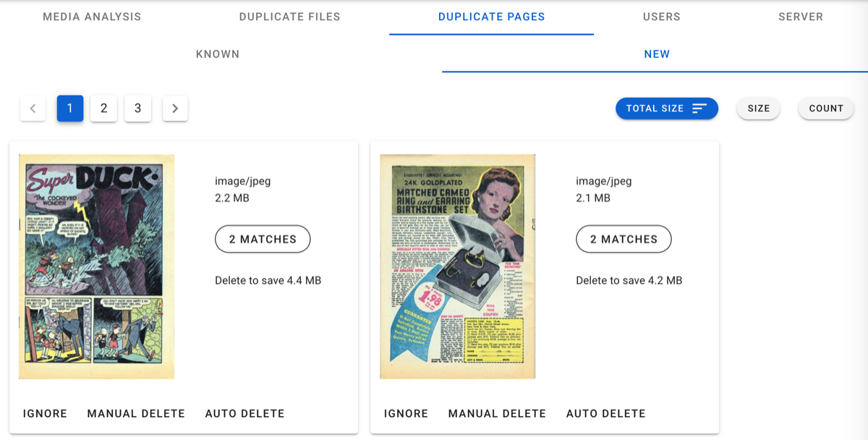Sort duplicates by Size

pos(757,108)
